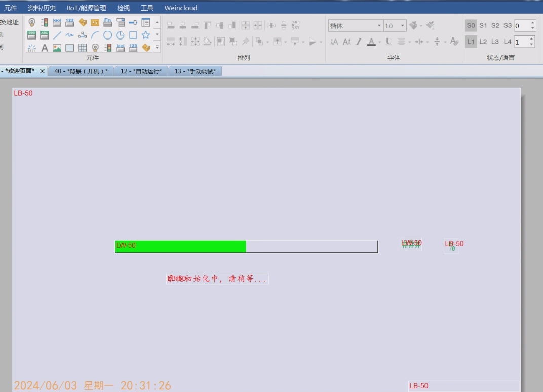Toggle language L2
This screenshot has width=543, height=392.
483,42
